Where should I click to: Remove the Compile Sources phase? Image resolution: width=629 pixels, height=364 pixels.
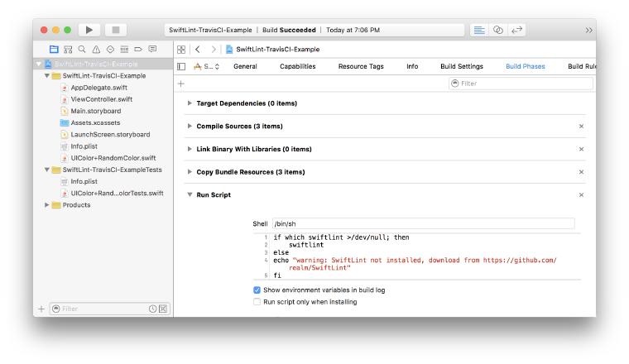(581, 127)
